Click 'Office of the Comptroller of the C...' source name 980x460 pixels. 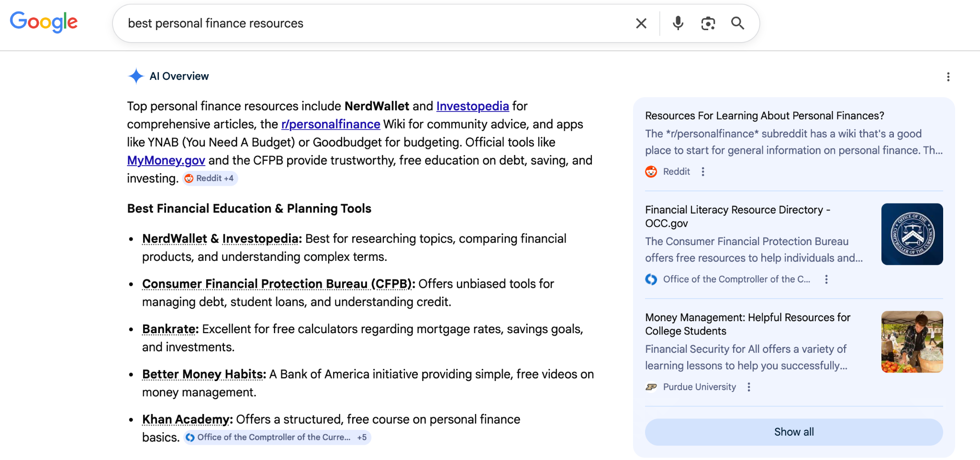coord(736,279)
